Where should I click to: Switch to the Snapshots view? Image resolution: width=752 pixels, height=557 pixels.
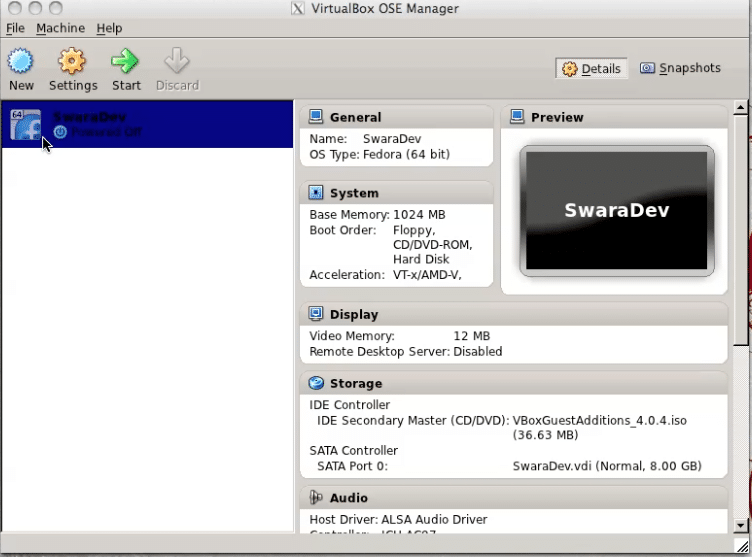click(x=680, y=68)
